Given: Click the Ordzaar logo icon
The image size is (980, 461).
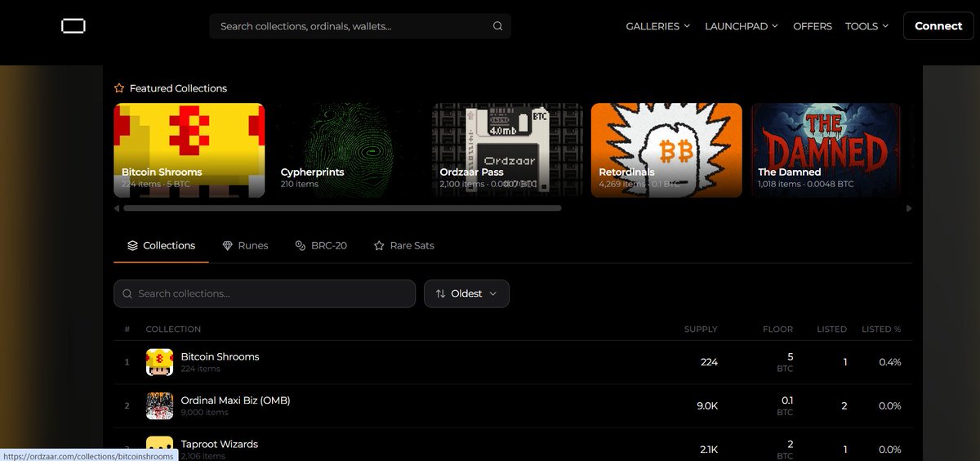Looking at the screenshot, I should click(73, 26).
